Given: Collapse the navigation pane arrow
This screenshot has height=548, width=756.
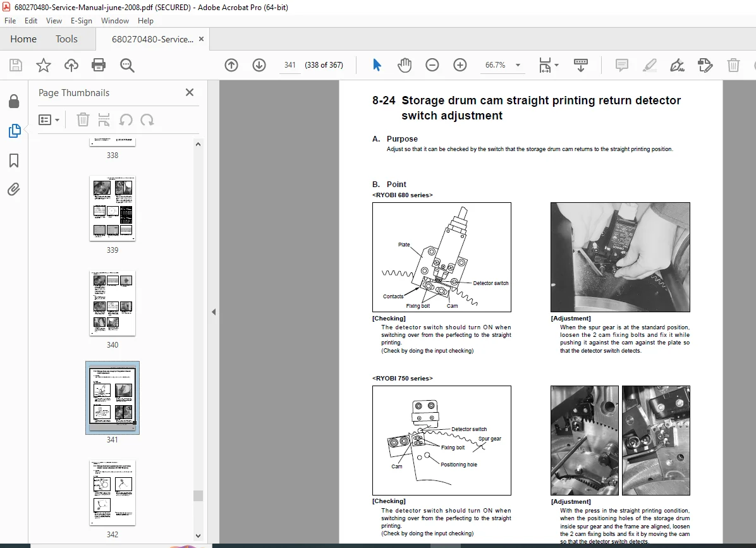Looking at the screenshot, I should (214, 312).
